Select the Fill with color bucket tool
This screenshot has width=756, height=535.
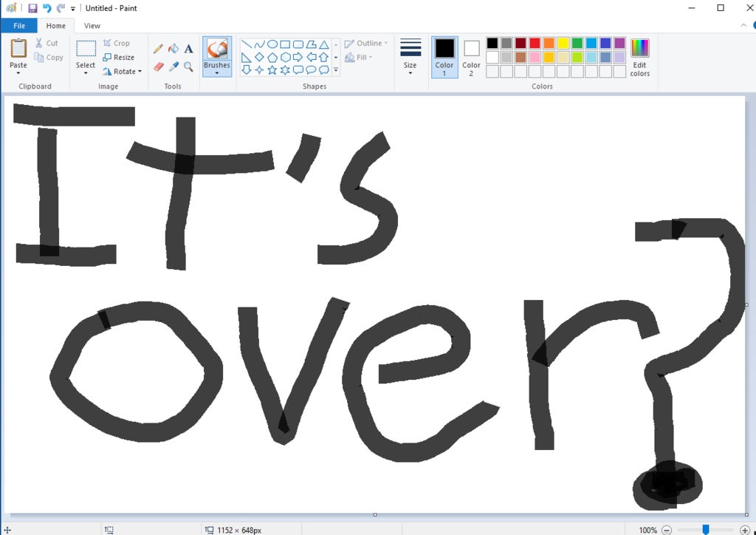point(173,49)
